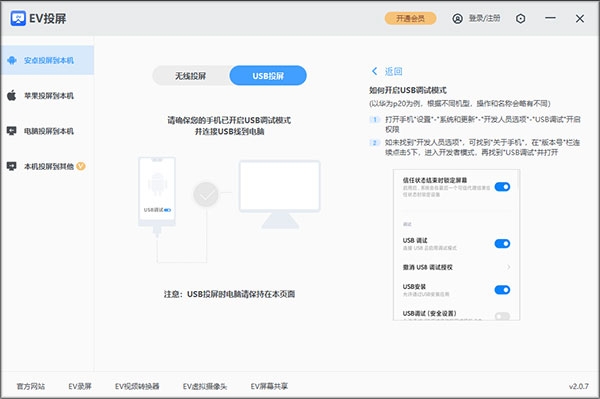
Task: Switch to the 无线投屏 tab
Action: coord(191,76)
